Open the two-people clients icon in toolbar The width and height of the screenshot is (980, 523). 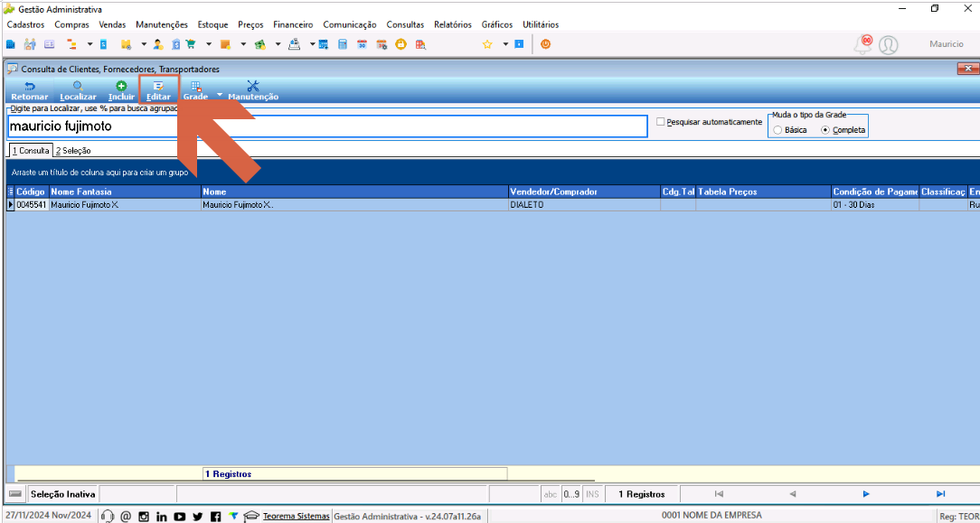[30, 44]
